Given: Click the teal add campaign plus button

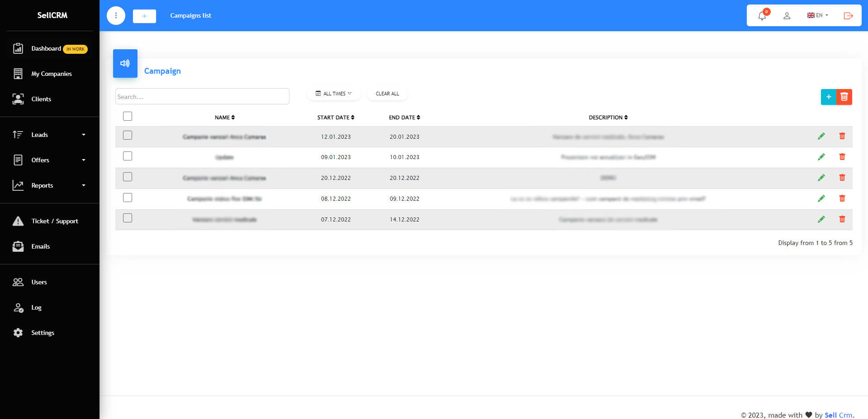Looking at the screenshot, I should click(829, 97).
